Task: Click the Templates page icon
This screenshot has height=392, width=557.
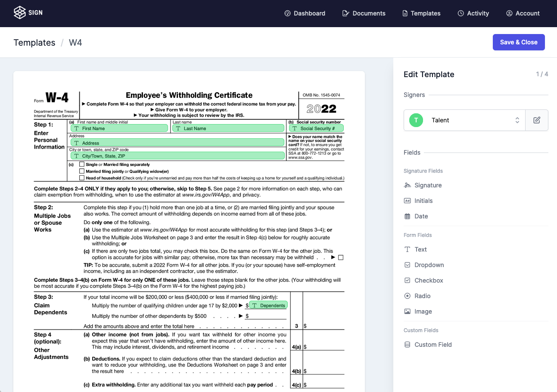Action: 405,13
